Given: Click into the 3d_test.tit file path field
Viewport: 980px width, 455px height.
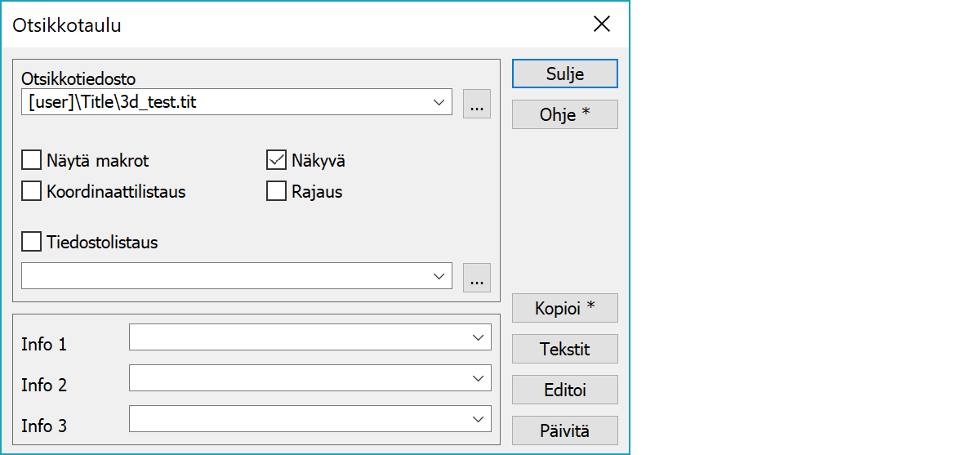Looking at the screenshot, I should (x=220, y=103).
